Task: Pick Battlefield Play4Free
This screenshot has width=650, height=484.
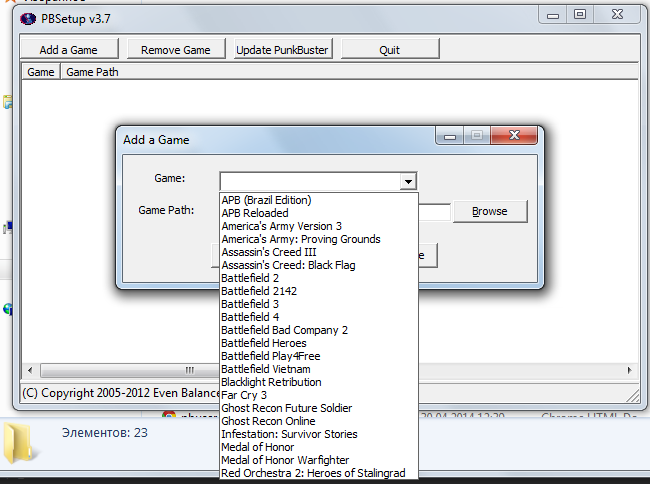Action: [319, 356]
